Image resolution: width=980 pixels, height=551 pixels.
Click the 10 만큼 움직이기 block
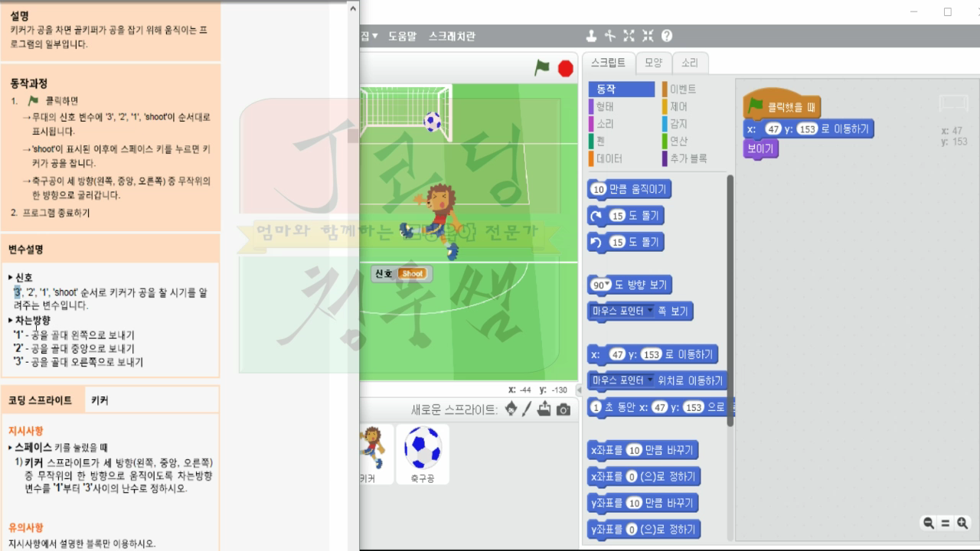[629, 189]
